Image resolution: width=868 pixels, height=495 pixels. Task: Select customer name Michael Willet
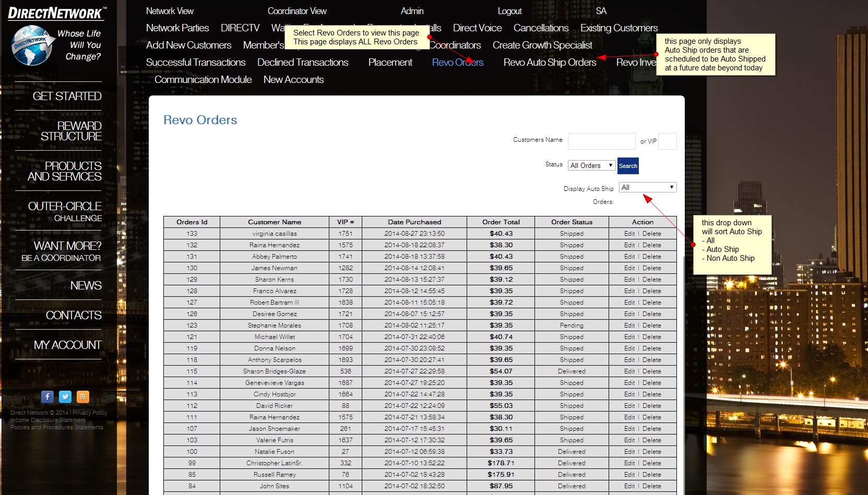pos(275,337)
